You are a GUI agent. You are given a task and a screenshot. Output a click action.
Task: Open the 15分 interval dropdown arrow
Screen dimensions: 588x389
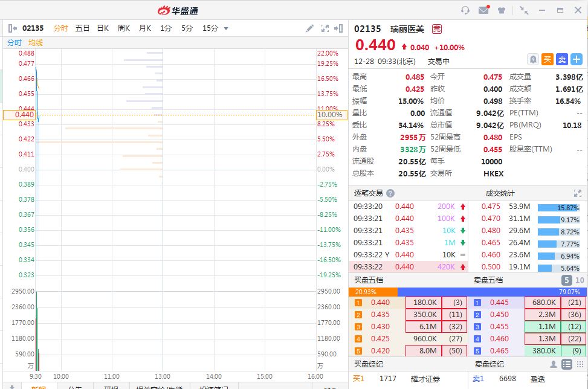tap(226, 28)
